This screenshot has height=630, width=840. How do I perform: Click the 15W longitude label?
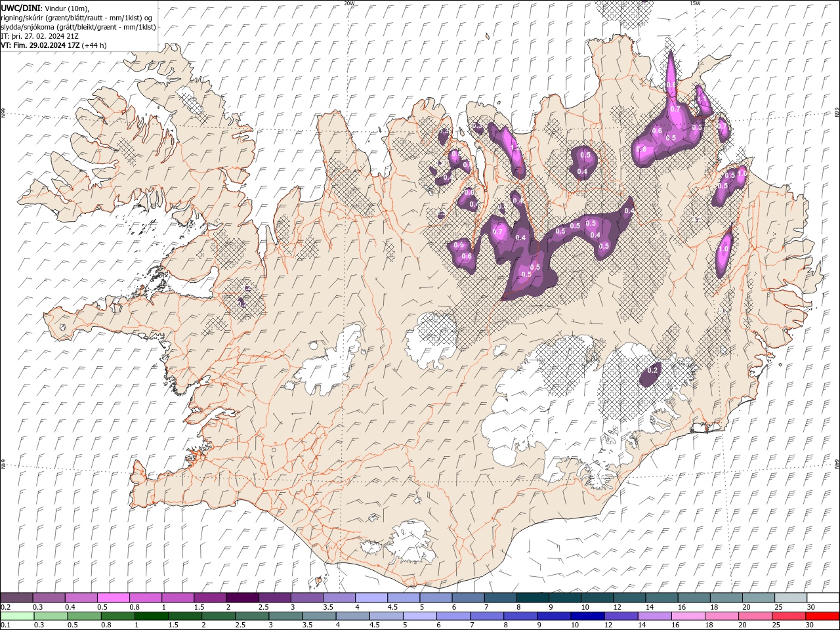695,3
